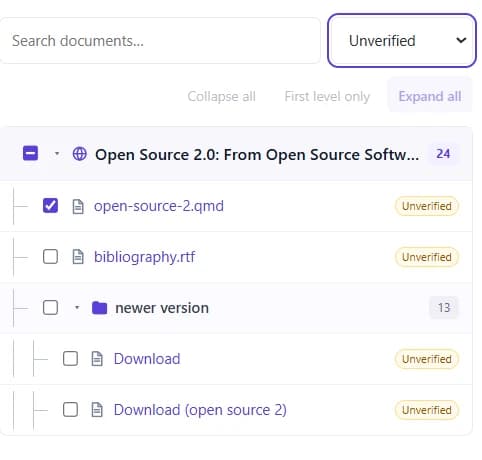Check the bibliography.rtf checkbox
This screenshot has height=460, width=482.
[x=50, y=257]
